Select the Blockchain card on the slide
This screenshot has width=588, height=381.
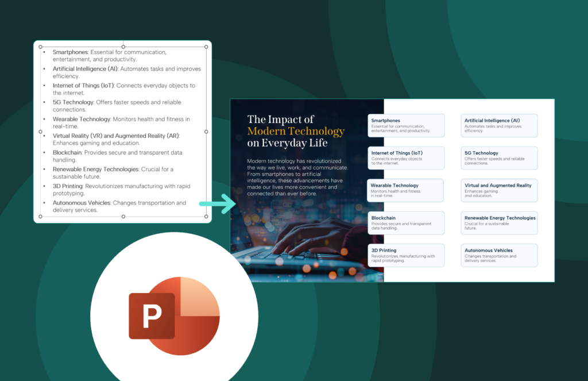406,223
